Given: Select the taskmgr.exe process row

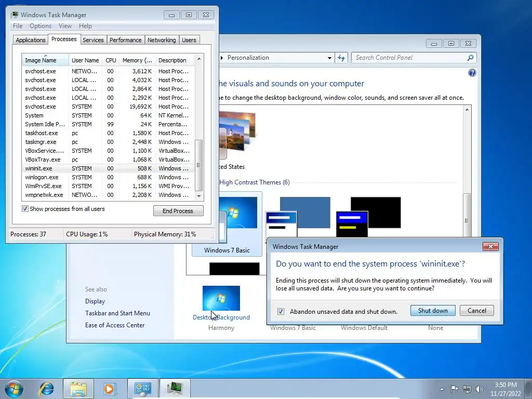Looking at the screenshot, I should coord(108,142).
